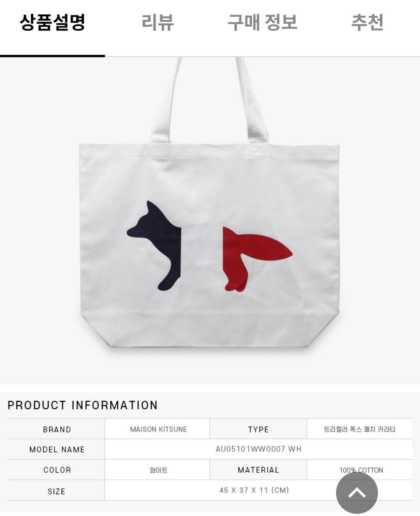
Task: Tap the BRAND label cell
Action: (x=56, y=429)
